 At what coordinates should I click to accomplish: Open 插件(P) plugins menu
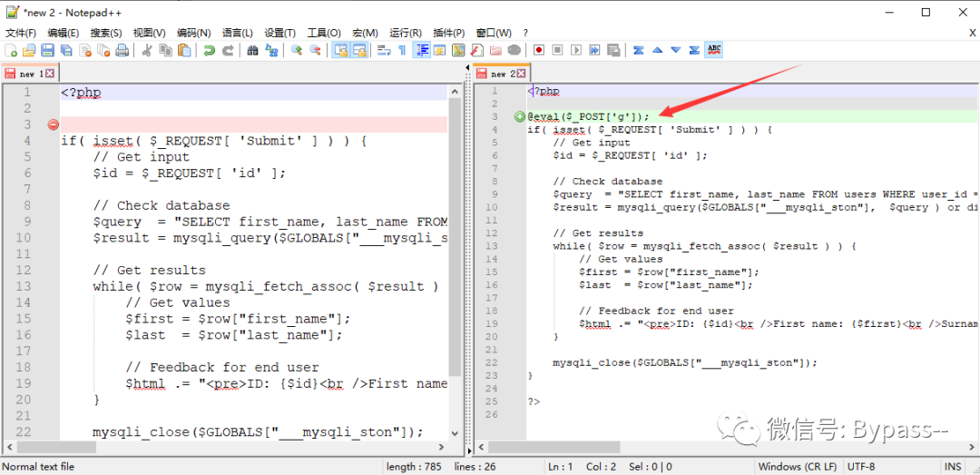[449, 33]
